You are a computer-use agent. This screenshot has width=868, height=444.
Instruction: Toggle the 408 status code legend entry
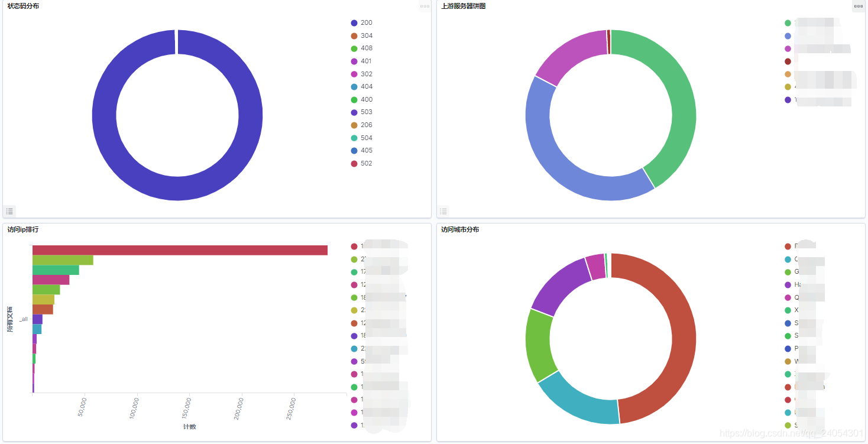coord(362,48)
